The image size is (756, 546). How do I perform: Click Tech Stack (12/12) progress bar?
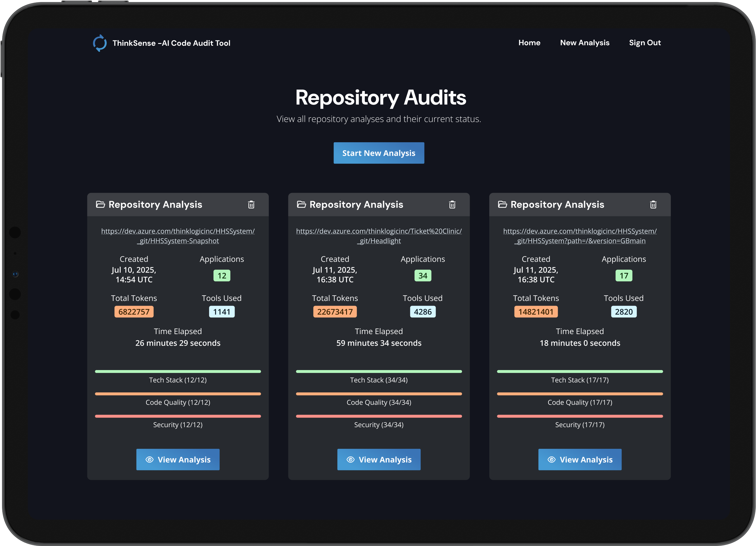click(x=178, y=371)
